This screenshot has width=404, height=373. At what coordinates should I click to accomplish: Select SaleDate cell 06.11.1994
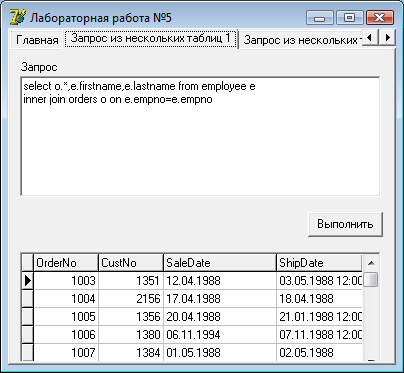pos(220,335)
